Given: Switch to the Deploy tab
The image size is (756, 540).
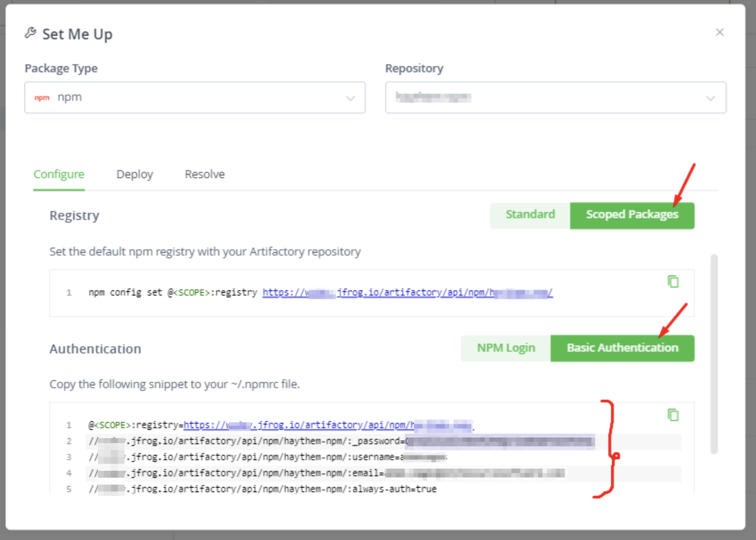Looking at the screenshot, I should [x=134, y=174].
